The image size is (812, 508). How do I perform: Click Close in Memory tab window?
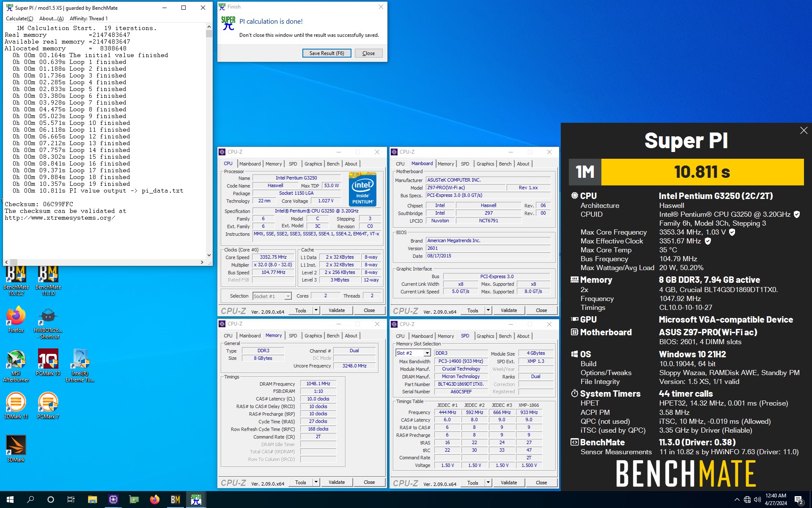click(369, 482)
